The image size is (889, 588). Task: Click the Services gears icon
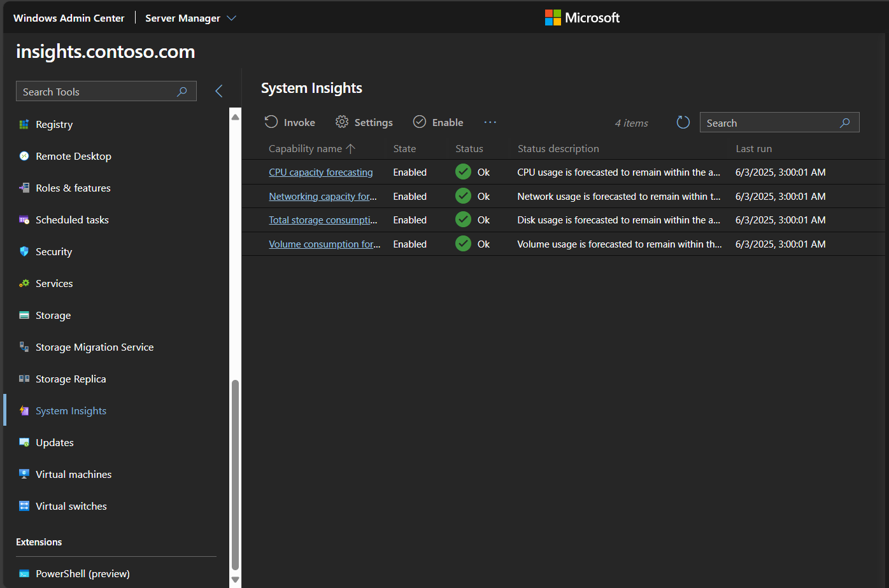tap(24, 284)
